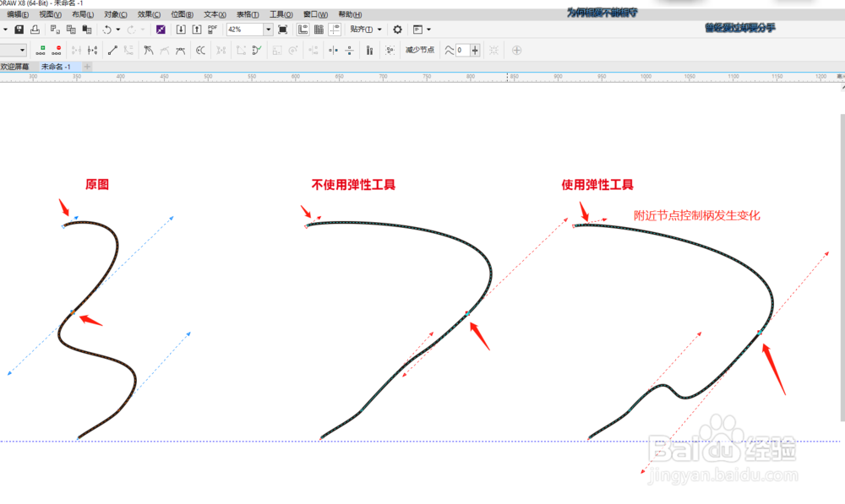The width and height of the screenshot is (845, 504).
Task: Expand the Application launcher dropdown arrow
Action: (428, 30)
